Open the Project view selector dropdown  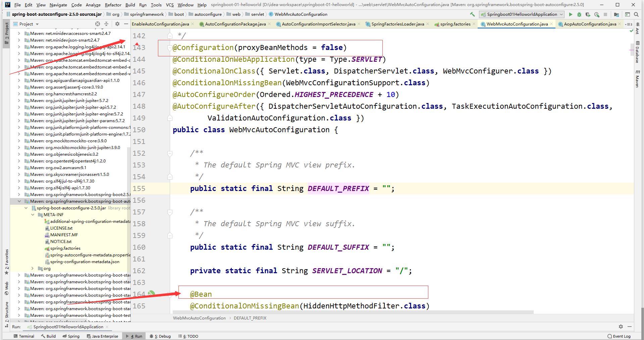click(x=37, y=24)
